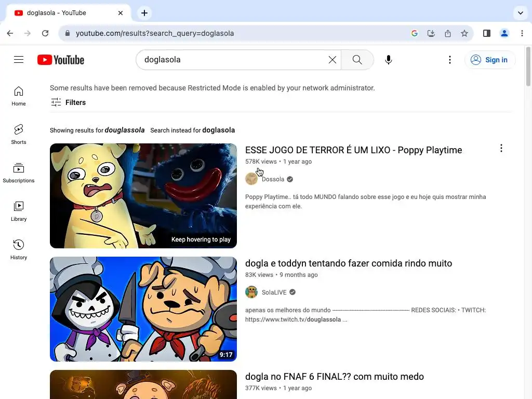
Task: Open dogla e toddyn tentando fazer comida title
Action: [x=349, y=263]
